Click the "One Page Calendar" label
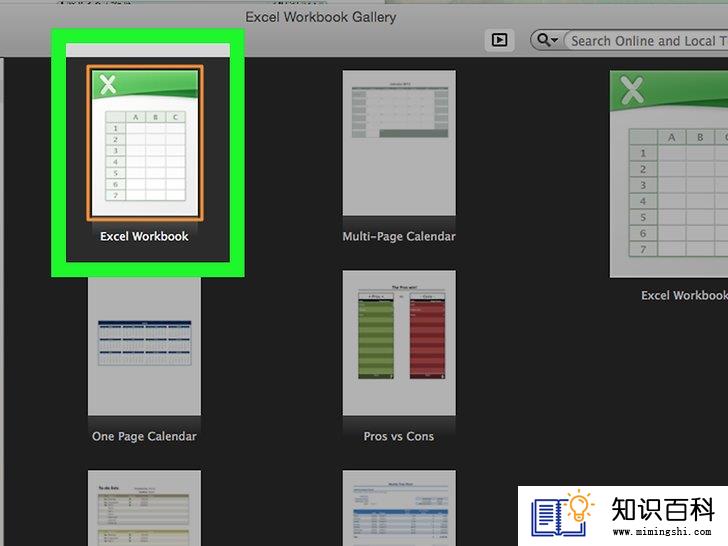Viewport: 728px width, 546px height. click(x=144, y=436)
